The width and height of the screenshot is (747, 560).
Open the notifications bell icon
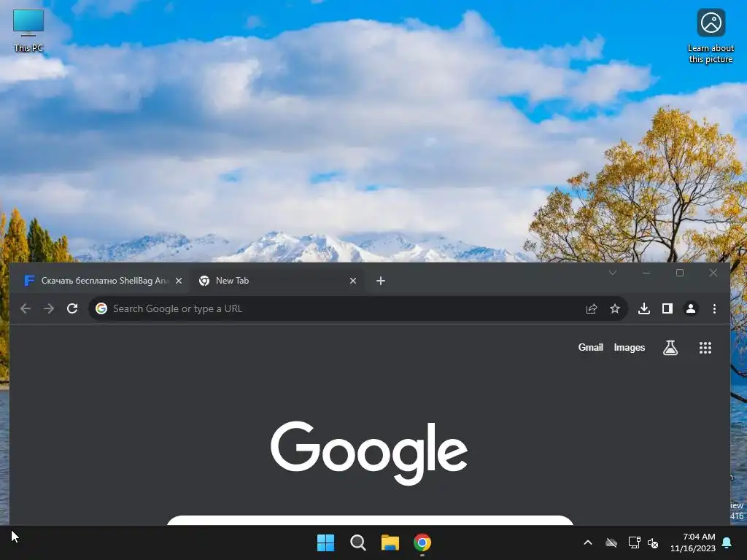coord(727,542)
